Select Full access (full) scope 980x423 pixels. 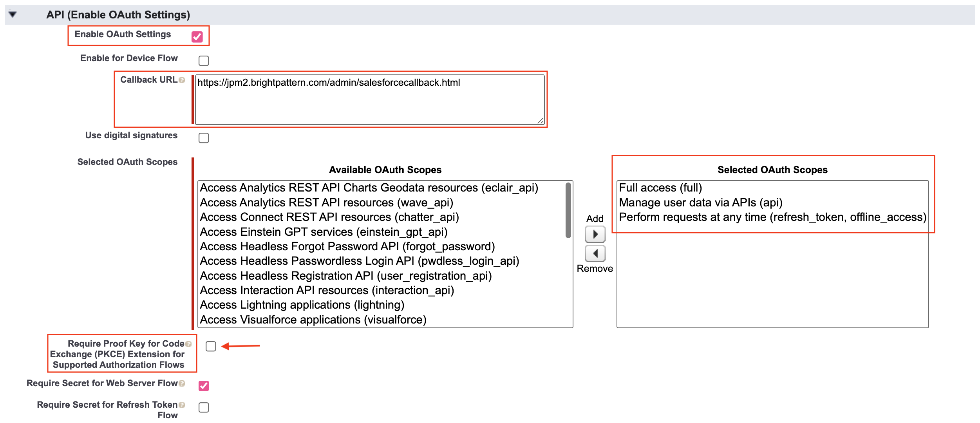coord(660,188)
